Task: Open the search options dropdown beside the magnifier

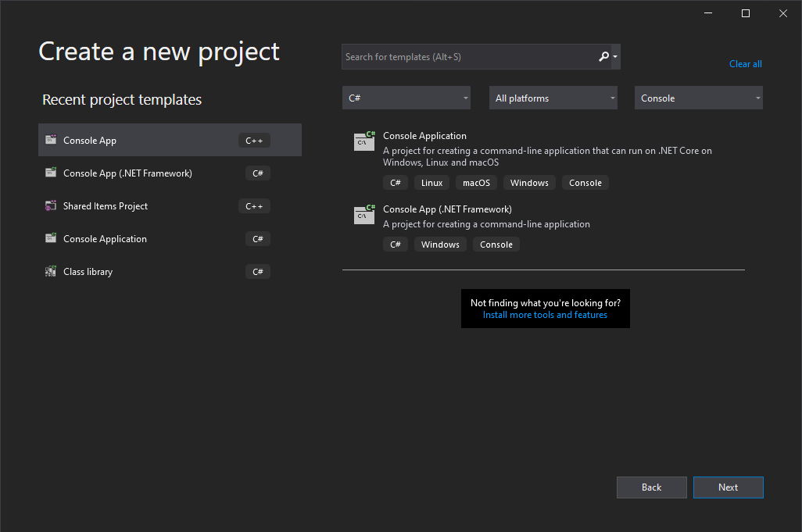Action: pyautogui.click(x=615, y=56)
